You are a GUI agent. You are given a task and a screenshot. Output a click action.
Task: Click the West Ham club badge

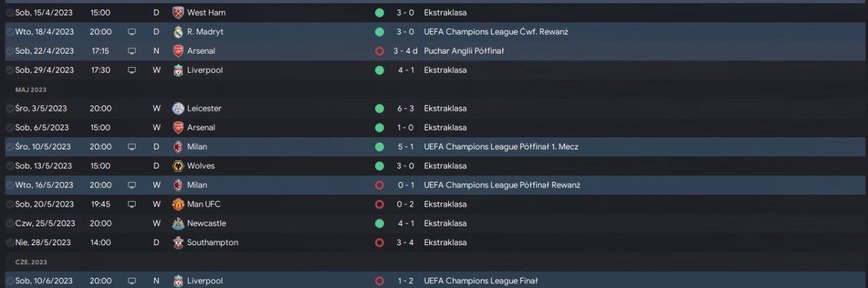tap(178, 13)
